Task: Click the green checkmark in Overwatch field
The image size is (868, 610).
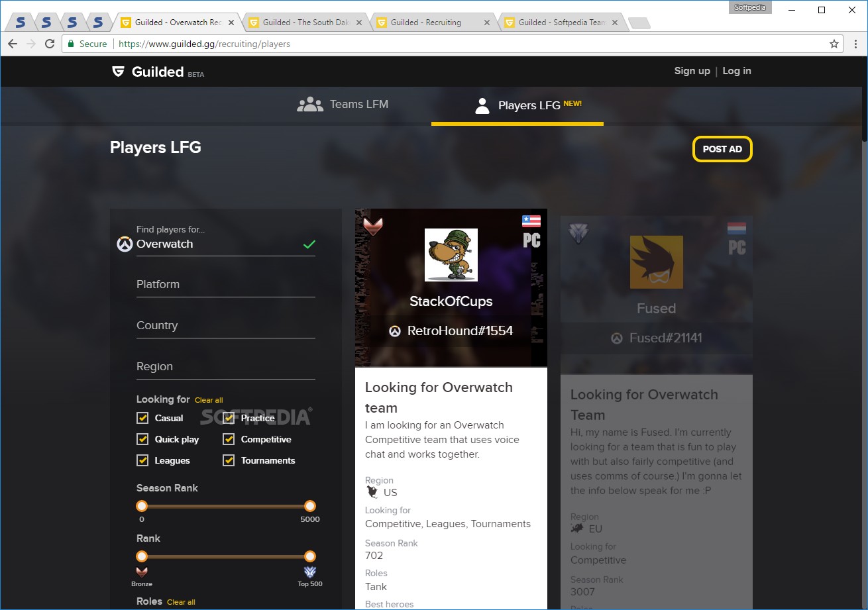Action: click(309, 244)
